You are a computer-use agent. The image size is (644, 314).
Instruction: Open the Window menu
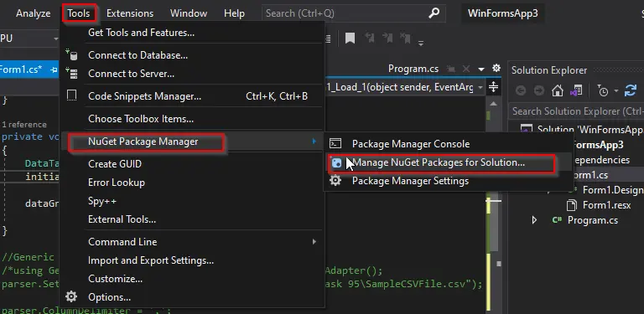pos(189,13)
